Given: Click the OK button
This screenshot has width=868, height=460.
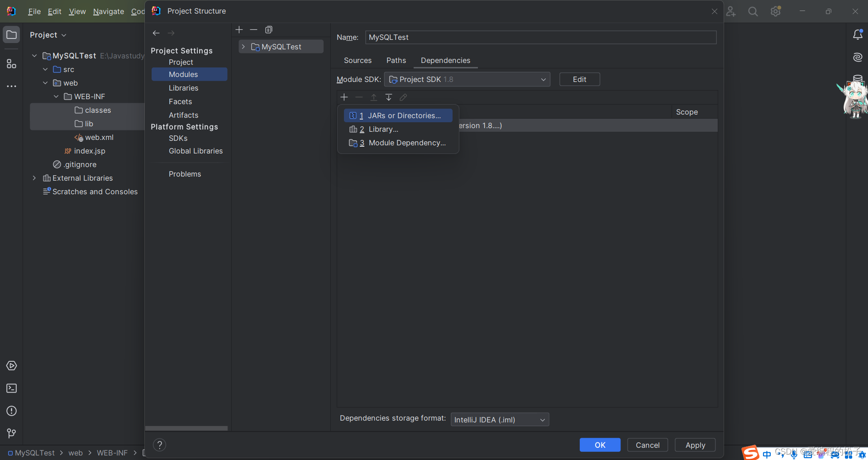Looking at the screenshot, I should [600, 445].
